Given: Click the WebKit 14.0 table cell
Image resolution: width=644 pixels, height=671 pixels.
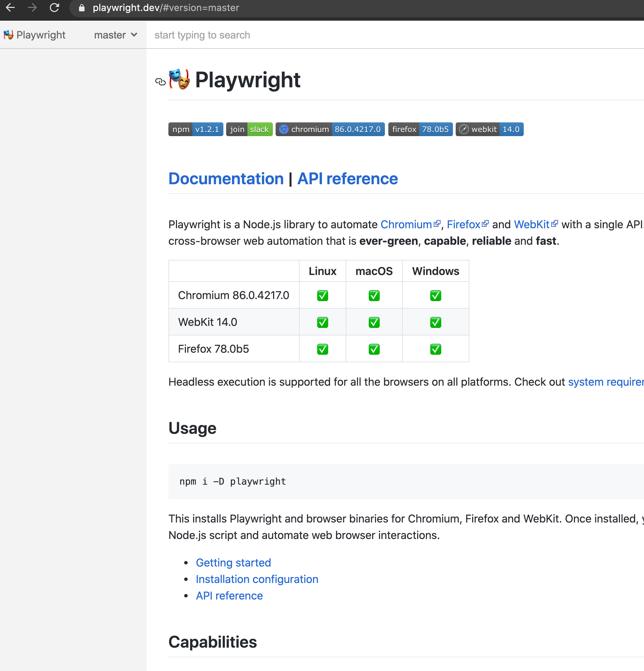Looking at the screenshot, I should [x=234, y=322].
